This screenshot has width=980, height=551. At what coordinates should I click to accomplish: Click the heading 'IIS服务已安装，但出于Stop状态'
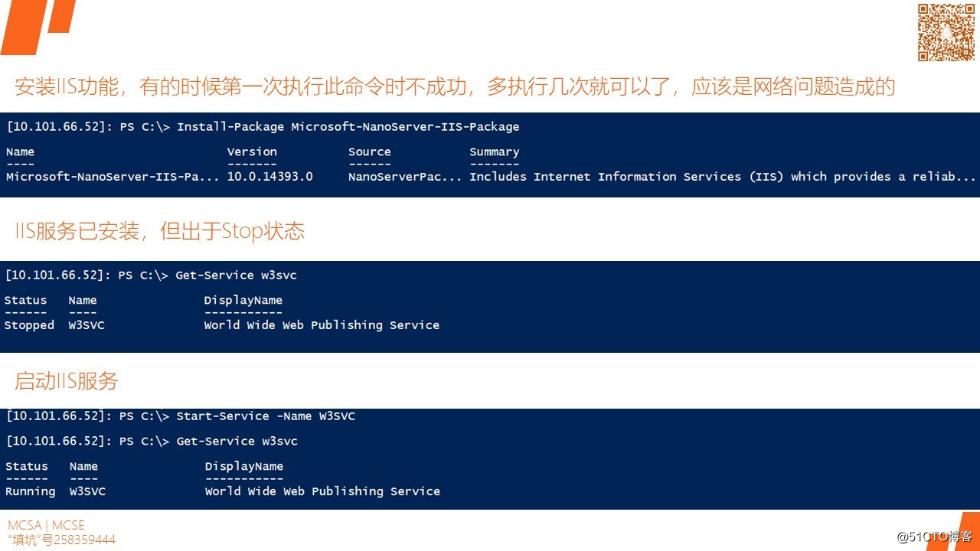coord(159,231)
